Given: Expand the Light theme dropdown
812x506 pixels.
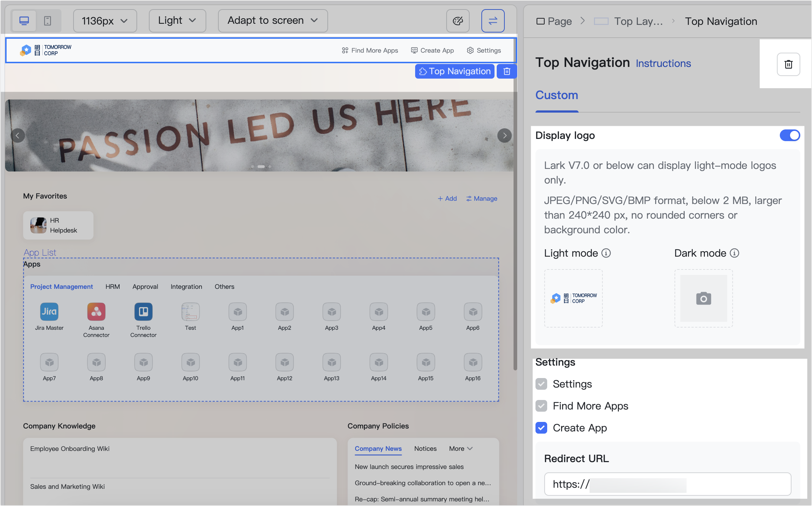Looking at the screenshot, I should pos(177,20).
